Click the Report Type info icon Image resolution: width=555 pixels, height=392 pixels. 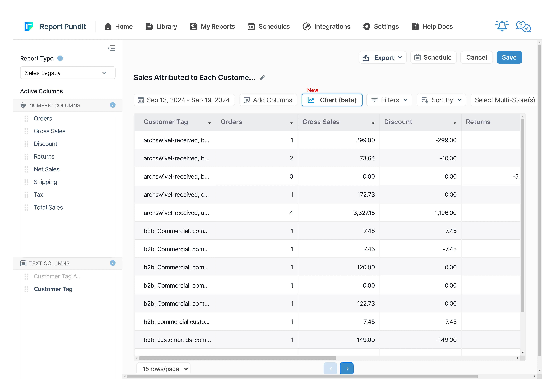point(60,58)
